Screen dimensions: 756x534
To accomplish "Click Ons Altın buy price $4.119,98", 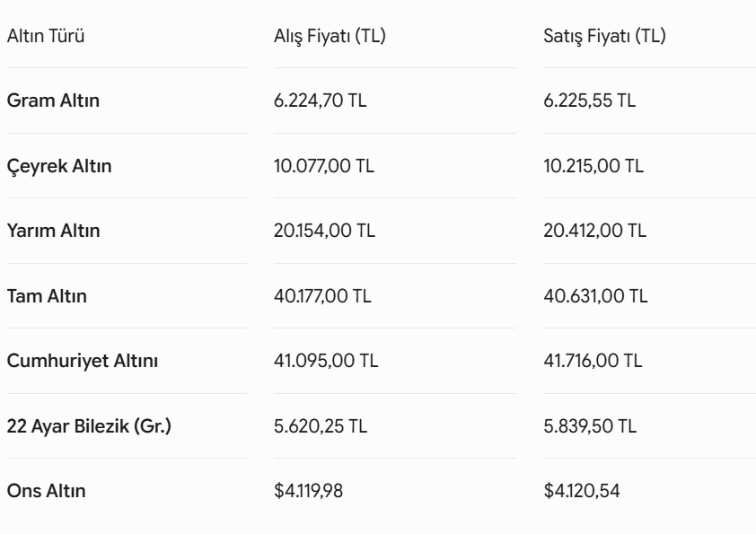I will pyautogui.click(x=309, y=491).
